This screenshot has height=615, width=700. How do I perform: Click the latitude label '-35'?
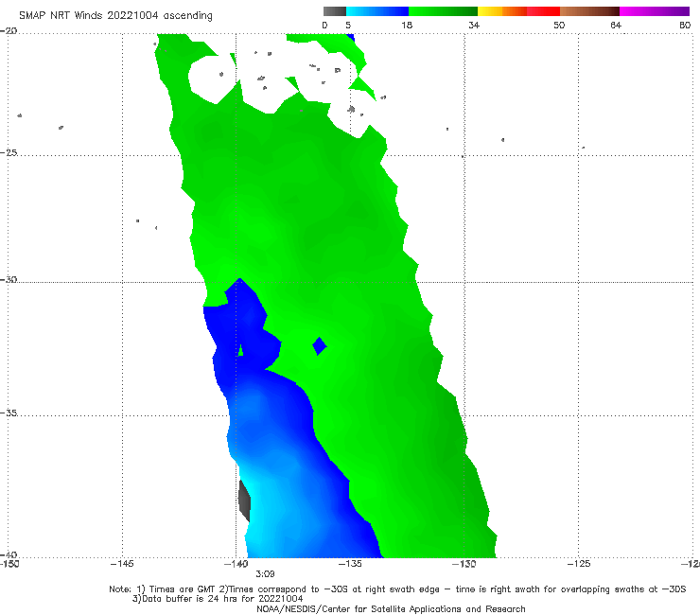click(9, 413)
